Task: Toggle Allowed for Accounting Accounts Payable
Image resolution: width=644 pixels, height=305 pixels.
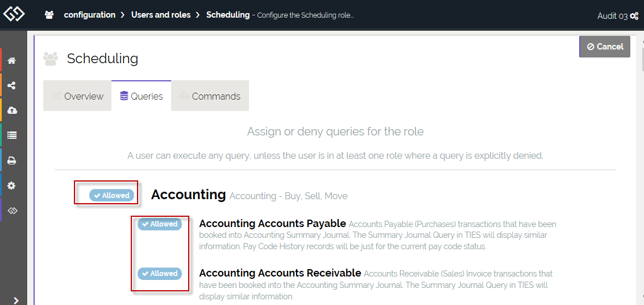Action: 160,224
